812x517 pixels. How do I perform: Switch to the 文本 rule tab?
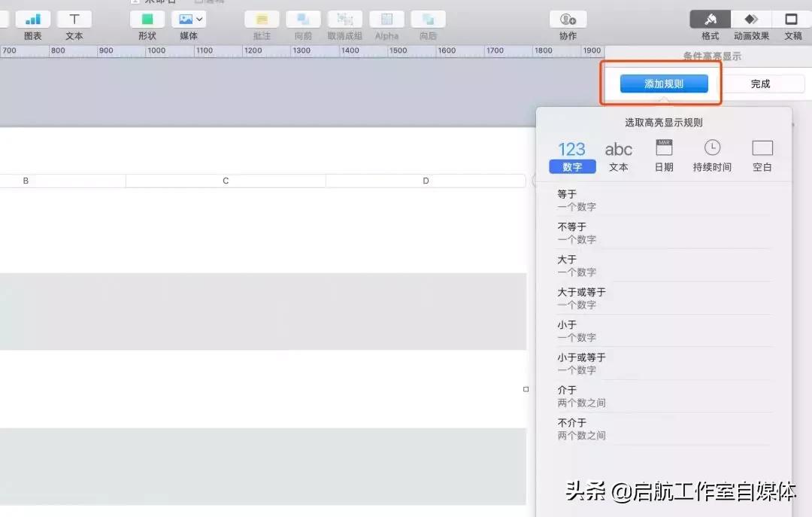point(618,156)
